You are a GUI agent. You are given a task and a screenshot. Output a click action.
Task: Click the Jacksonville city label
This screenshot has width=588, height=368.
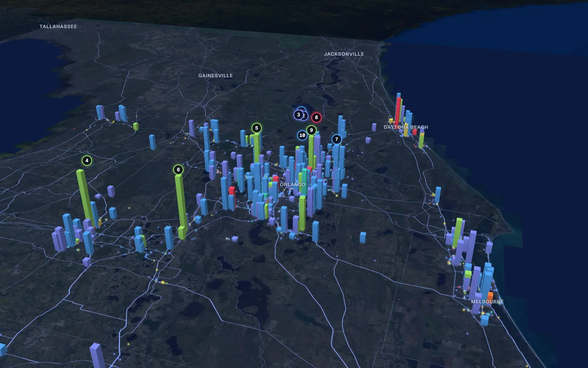tap(344, 54)
